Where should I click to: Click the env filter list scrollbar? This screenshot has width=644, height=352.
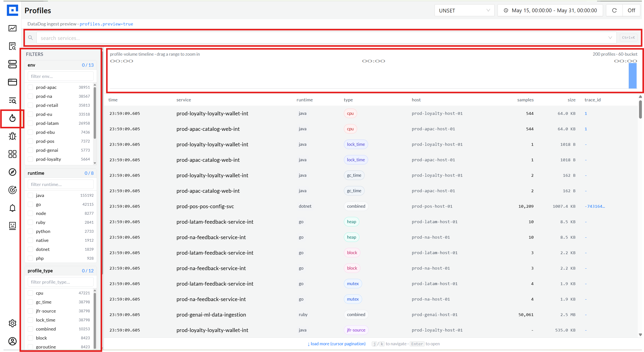(95, 112)
